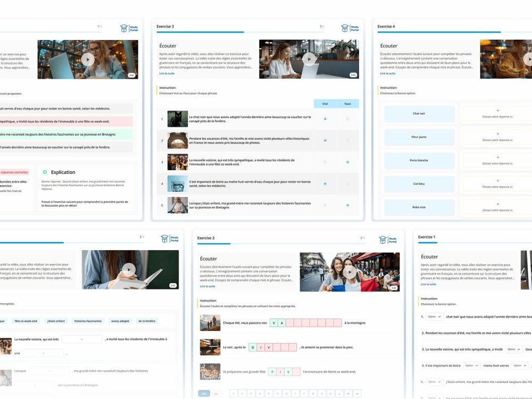Select Vrai for sentence 2 about vacances d'été
The image size is (532, 399).
325,140
